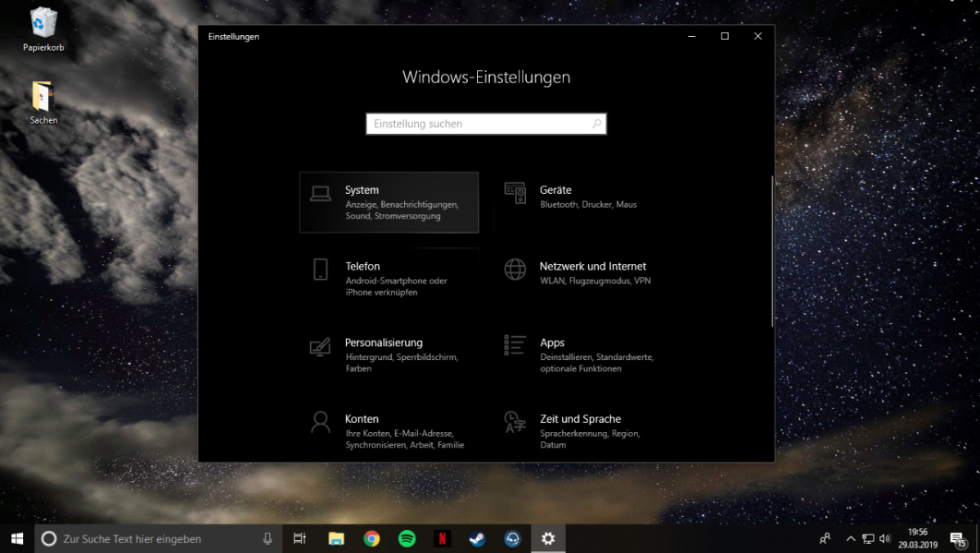Click the network icon in system tray
The image size is (980, 553).
[x=868, y=538]
